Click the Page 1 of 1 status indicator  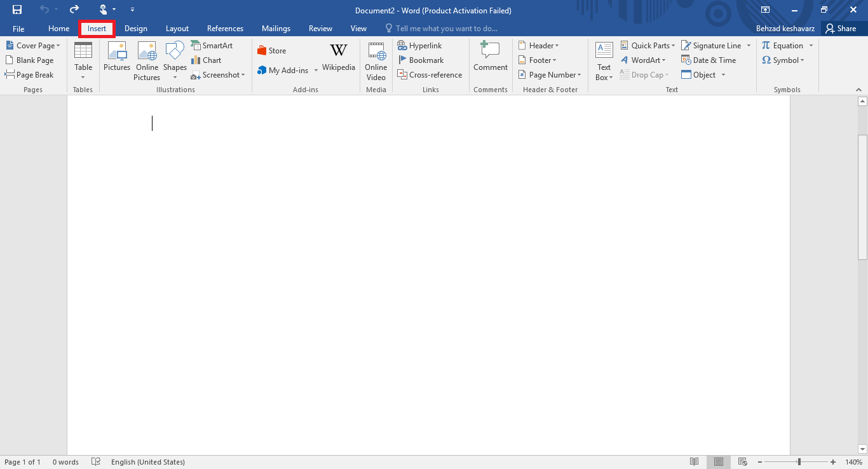pos(23,462)
